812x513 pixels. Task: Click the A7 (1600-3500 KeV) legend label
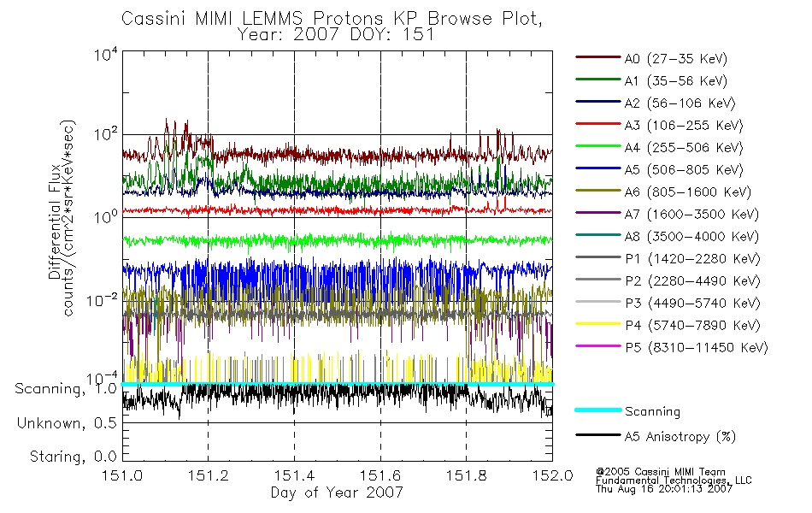click(x=691, y=215)
